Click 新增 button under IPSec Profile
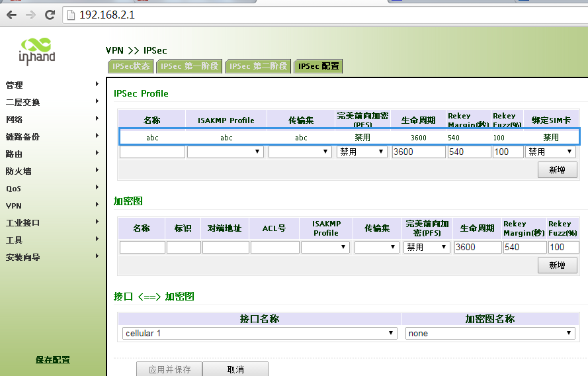The height and width of the screenshot is (376, 588). click(557, 170)
